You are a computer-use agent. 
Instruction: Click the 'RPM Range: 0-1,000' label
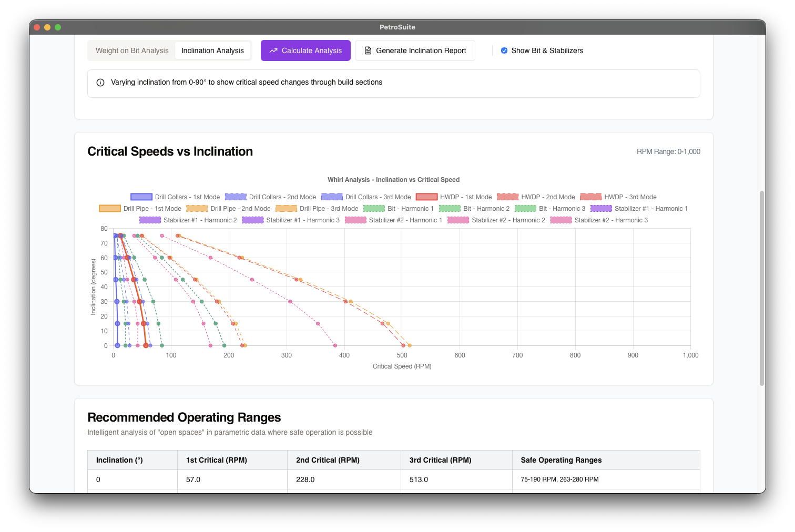668,151
